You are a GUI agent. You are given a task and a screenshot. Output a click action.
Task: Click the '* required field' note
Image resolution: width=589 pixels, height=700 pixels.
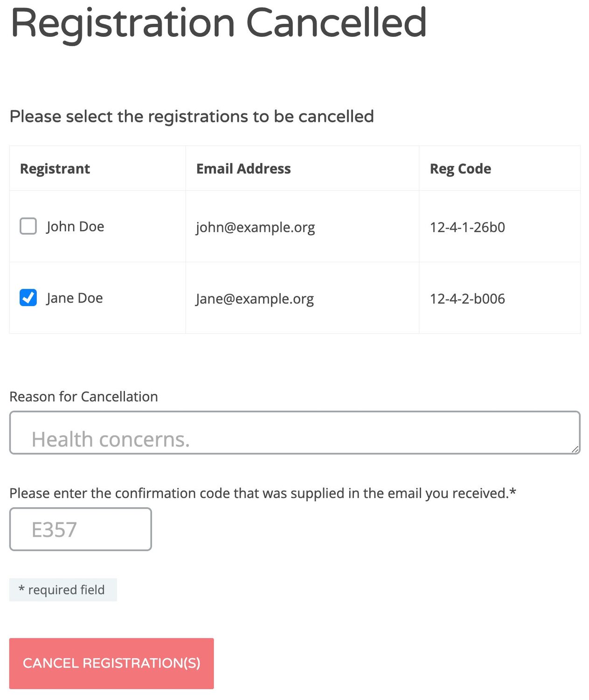click(x=63, y=590)
